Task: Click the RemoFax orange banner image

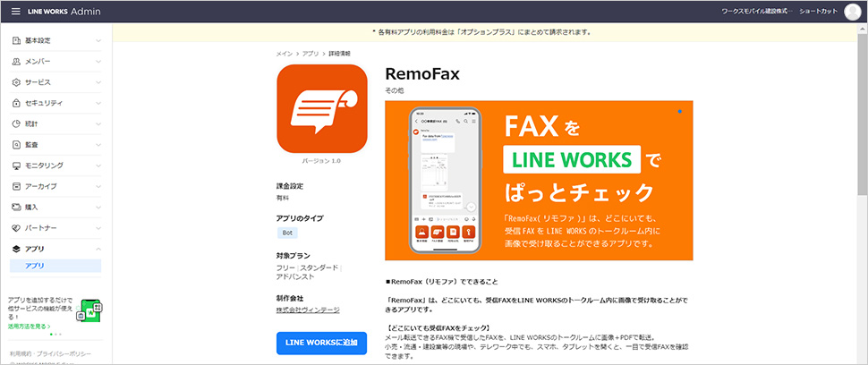Action: (x=539, y=181)
